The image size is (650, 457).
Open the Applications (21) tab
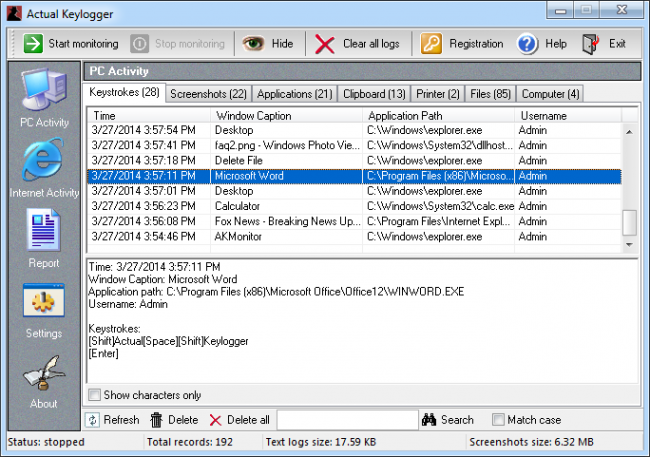(295, 94)
